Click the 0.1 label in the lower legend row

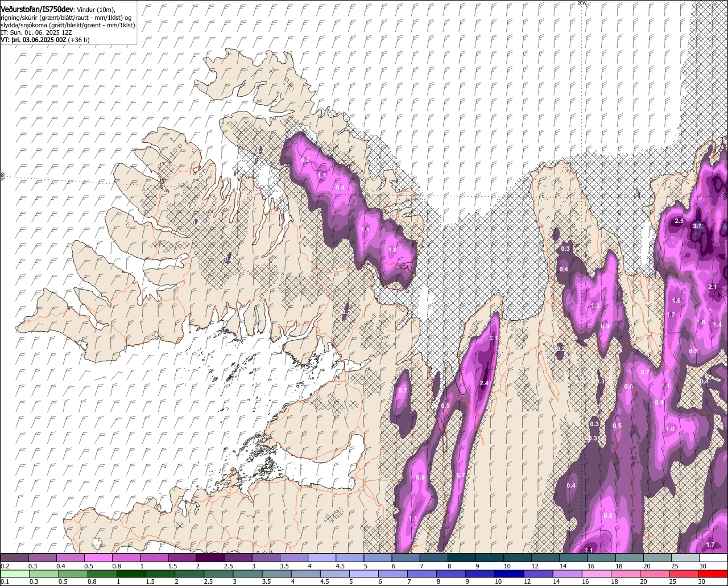pos(5,581)
